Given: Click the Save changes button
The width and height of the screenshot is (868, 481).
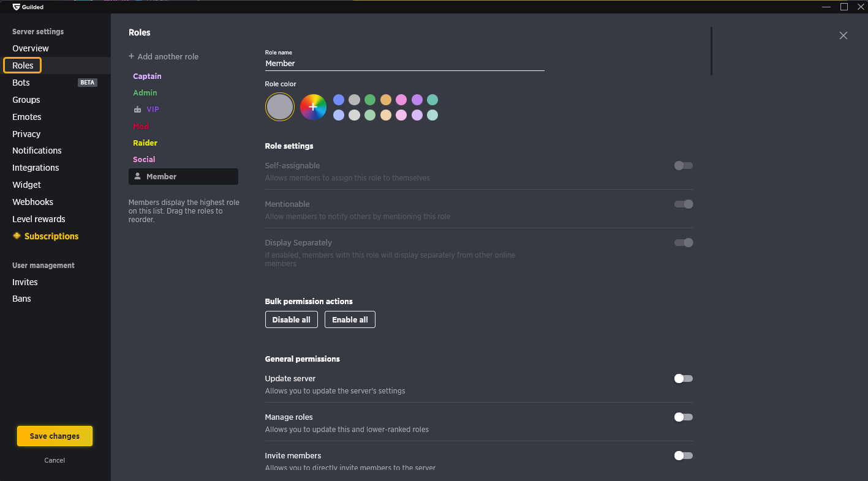Looking at the screenshot, I should pyautogui.click(x=55, y=436).
